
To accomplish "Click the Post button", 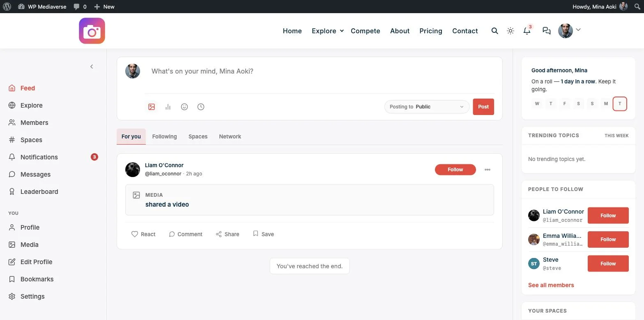I will [x=483, y=107].
